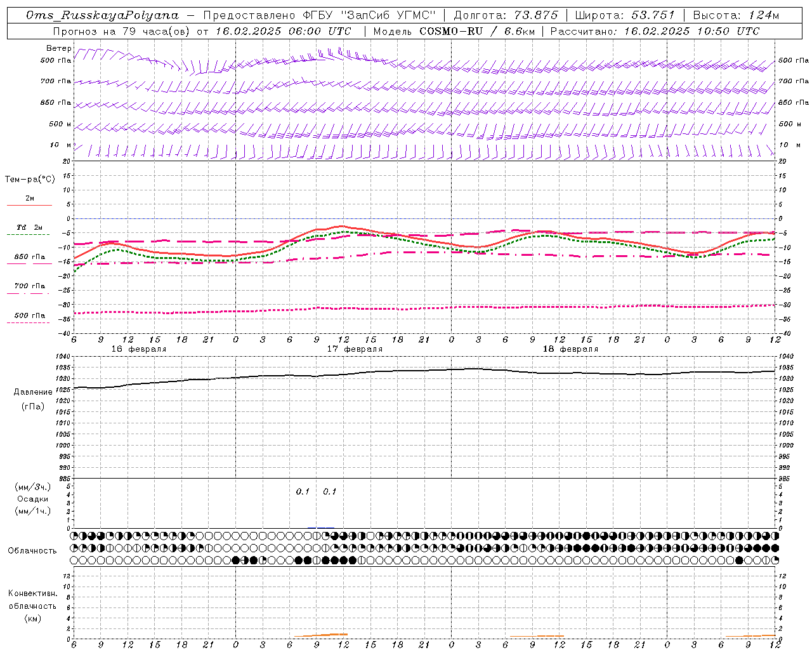Click the Конвективн. label
This screenshot has height=650, width=812.
32,594
